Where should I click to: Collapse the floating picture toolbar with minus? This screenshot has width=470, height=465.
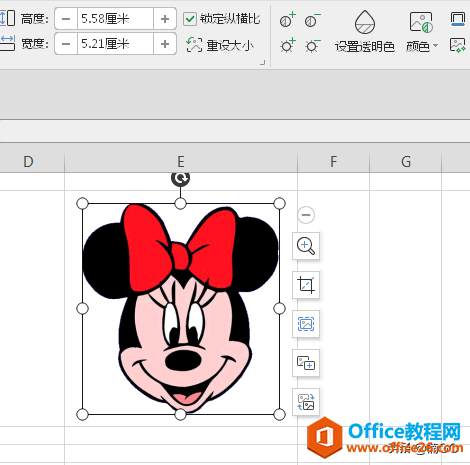pyautogui.click(x=306, y=215)
